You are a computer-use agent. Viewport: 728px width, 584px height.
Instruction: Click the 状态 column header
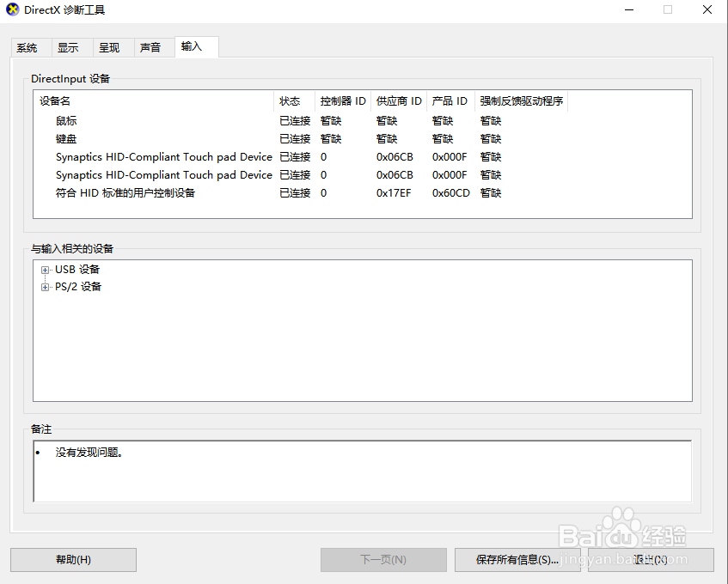pos(294,101)
